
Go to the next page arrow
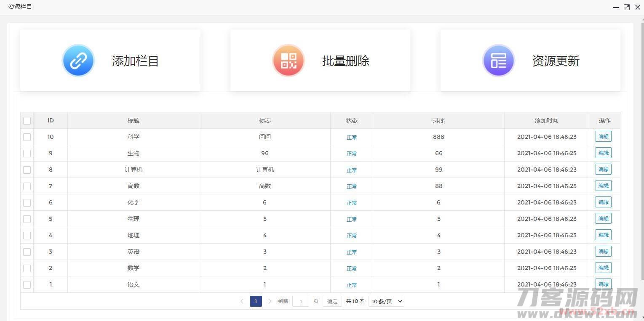click(x=270, y=301)
